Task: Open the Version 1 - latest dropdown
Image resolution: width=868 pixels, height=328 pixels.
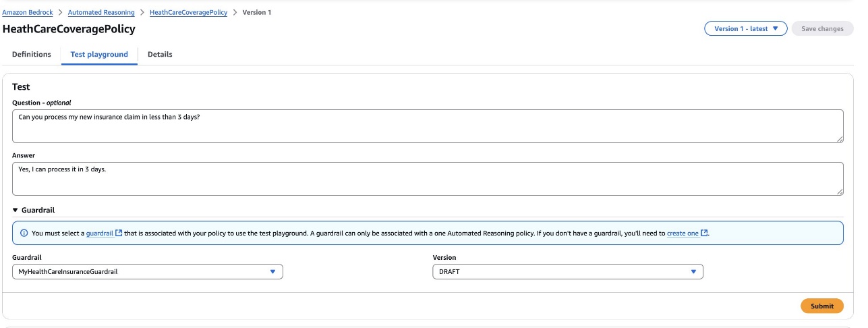Action: [745, 29]
